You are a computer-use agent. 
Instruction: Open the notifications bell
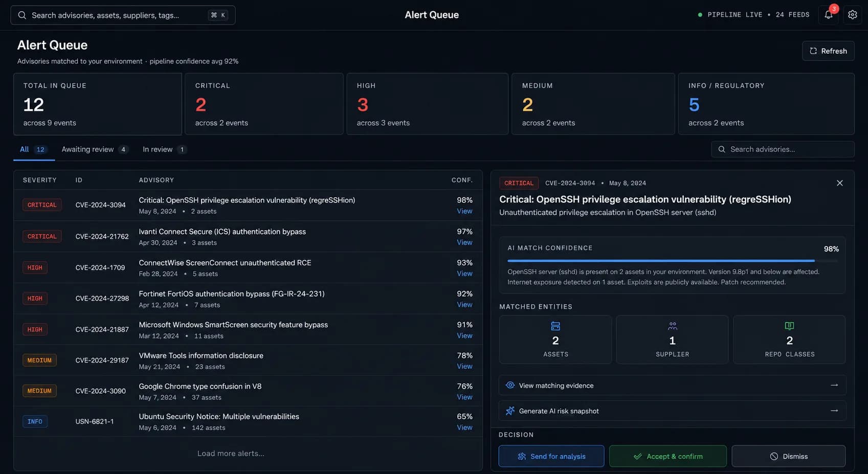(828, 15)
